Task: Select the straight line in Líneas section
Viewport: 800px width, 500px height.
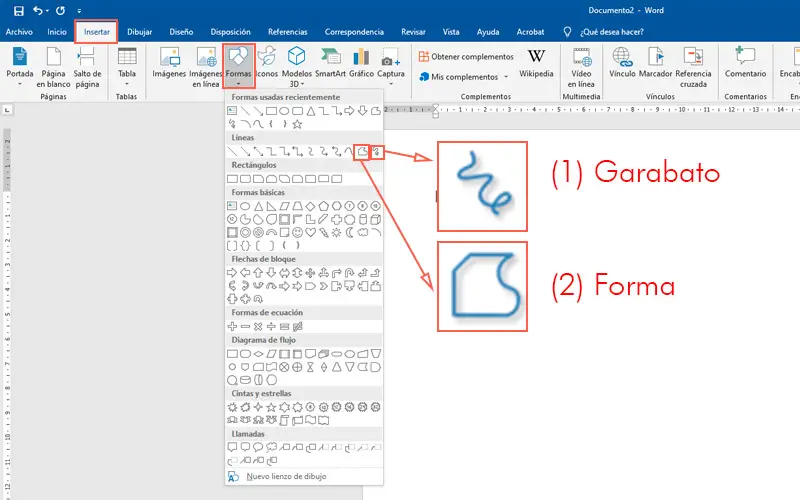Action: (232, 152)
